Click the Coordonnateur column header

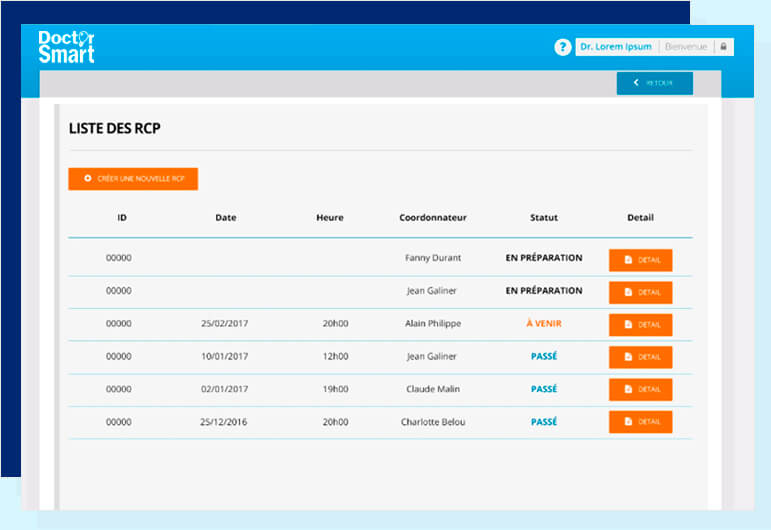(x=432, y=218)
